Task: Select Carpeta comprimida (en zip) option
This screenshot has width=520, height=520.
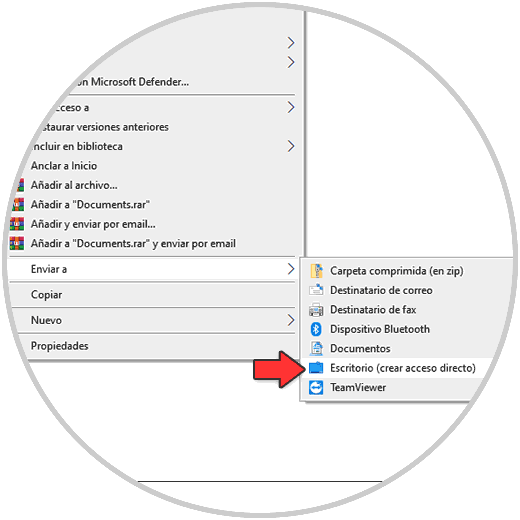Action: tap(397, 271)
